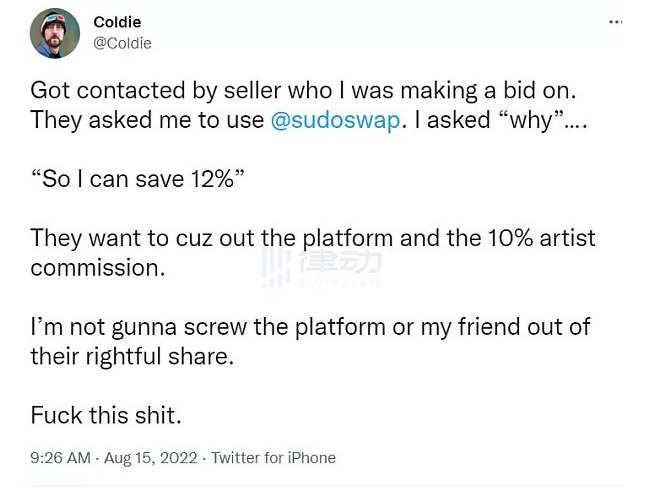Follow the blue @sudoswap mention
Image resolution: width=658 pixels, height=489 pixels.
(335, 120)
